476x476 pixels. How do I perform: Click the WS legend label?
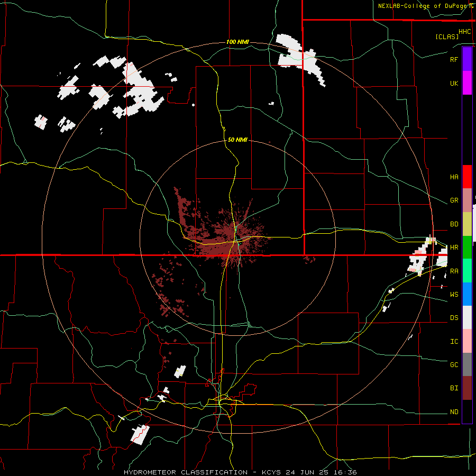point(454,295)
